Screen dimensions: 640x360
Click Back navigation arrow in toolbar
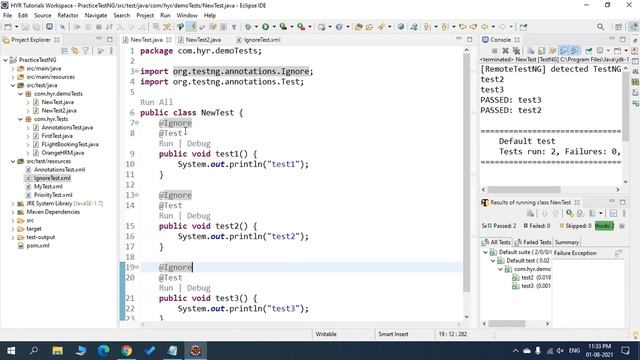click(484, 27)
